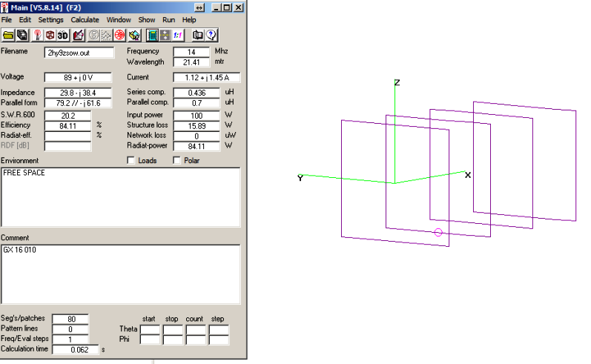
Task: Click the empty RDF [dB] field
Action: click(67, 146)
